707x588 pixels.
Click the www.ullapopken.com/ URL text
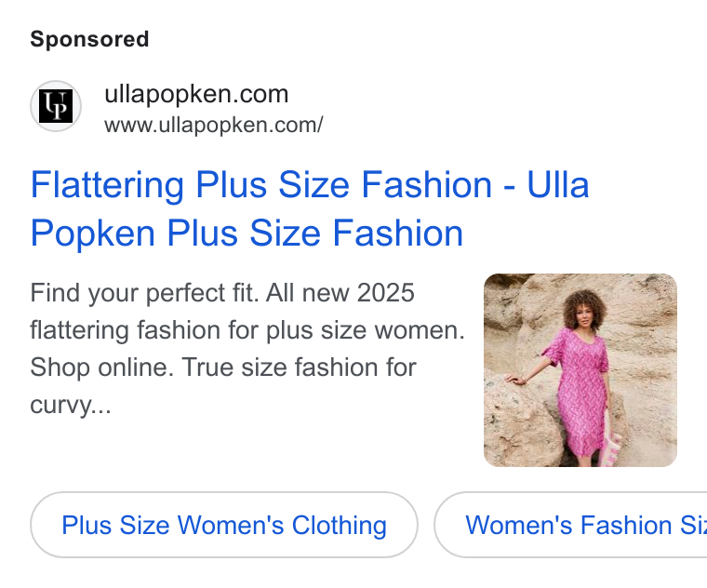(x=214, y=126)
